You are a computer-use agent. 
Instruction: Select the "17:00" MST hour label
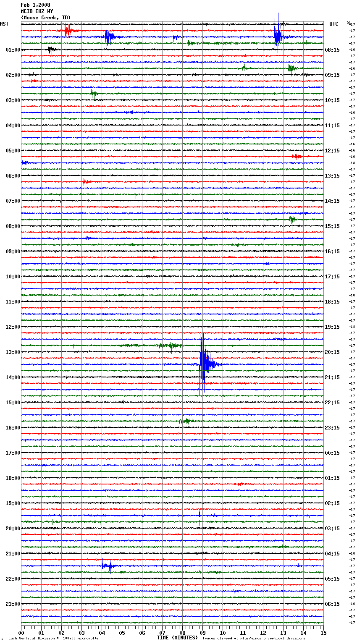13,453
